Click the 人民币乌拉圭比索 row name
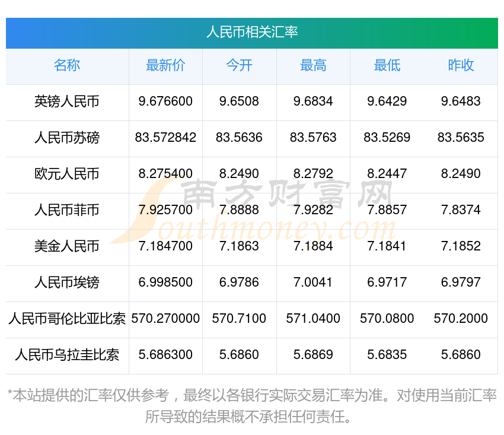The image size is (504, 435). (67, 355)
